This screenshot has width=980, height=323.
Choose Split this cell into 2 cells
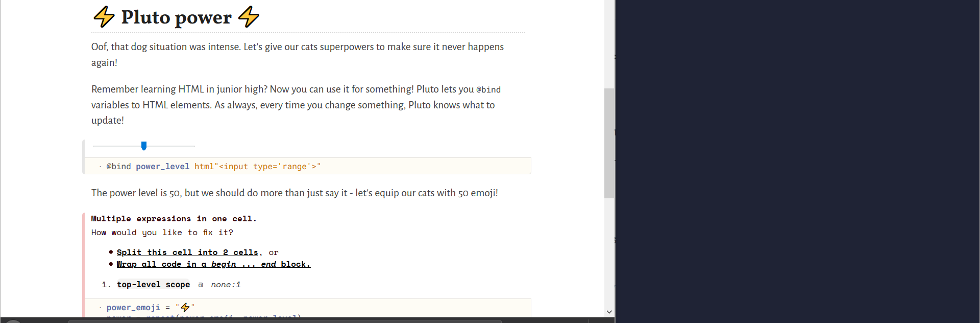tap(187, 252)
